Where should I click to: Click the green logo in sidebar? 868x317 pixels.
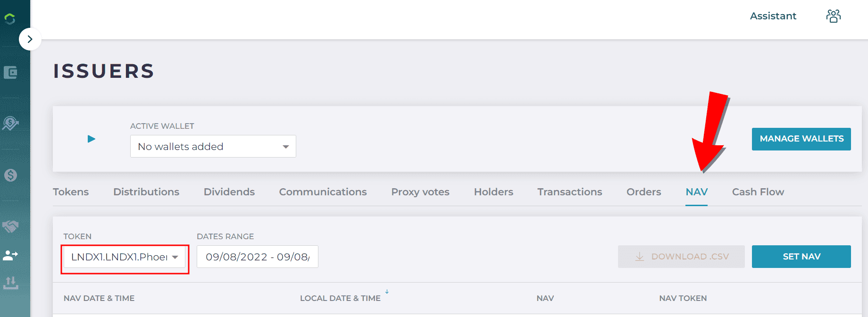coord(10,19)
